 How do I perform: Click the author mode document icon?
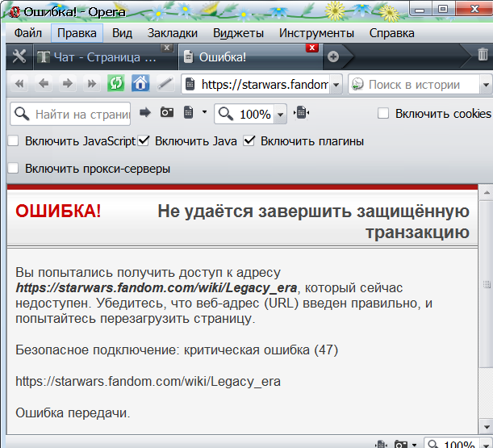pos(188,112)
